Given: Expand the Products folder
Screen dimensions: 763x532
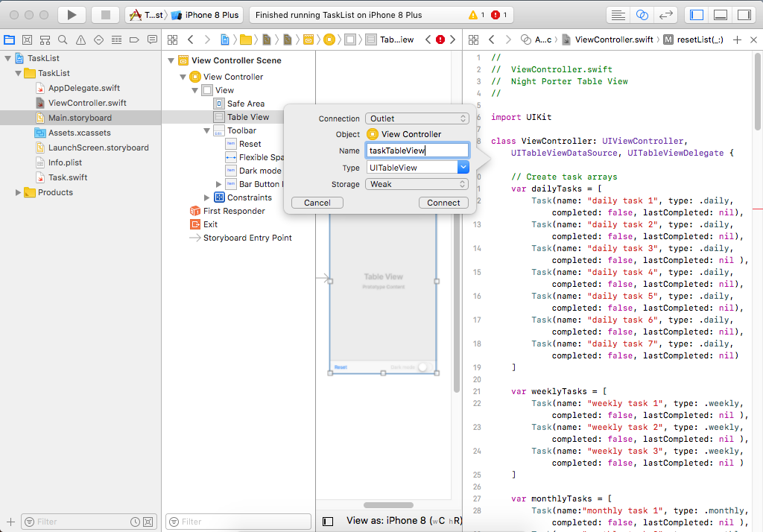Looking at the screenshot, I should point(18,193).
